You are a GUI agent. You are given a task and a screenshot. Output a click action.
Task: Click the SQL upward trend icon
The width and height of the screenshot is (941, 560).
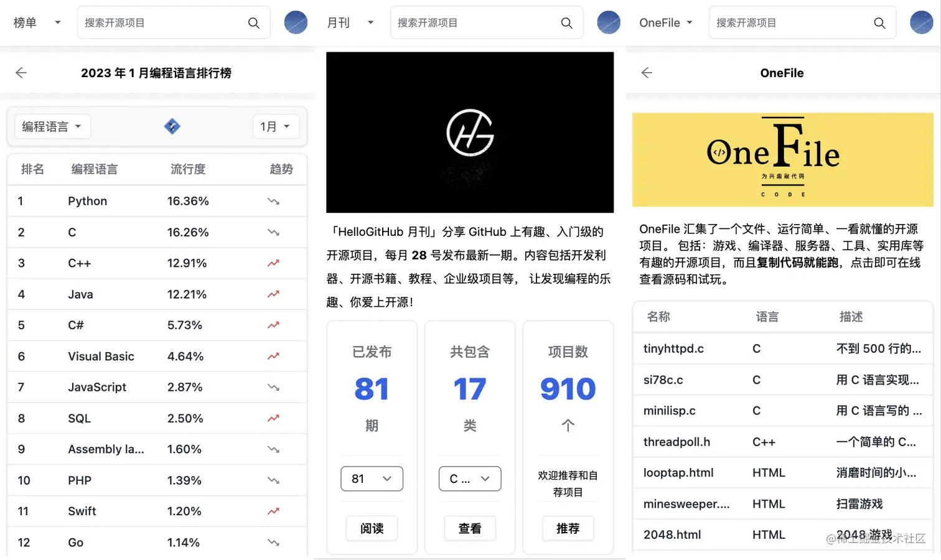click(x=273, y=418)
